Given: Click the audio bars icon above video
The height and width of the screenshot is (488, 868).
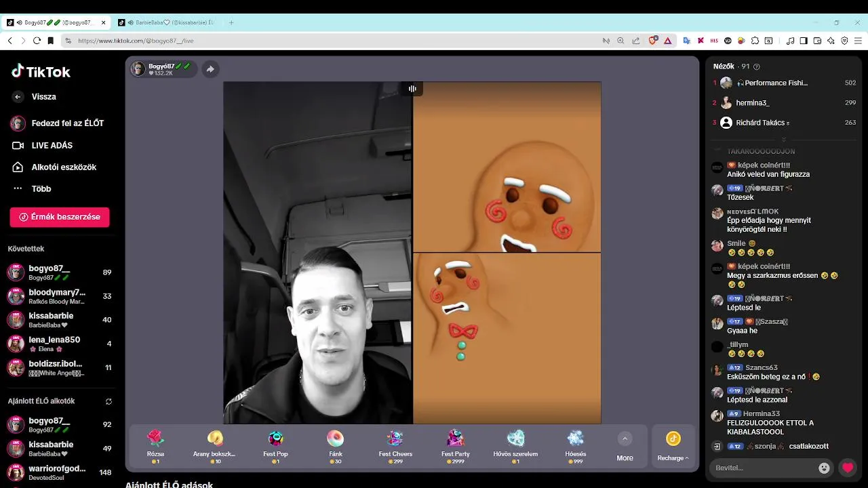Looking at the screenshot, I should [x=412, y=89].
